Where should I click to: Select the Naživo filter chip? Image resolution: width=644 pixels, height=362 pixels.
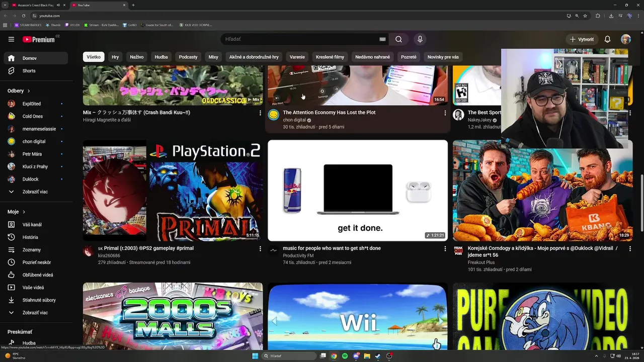[137, 57]
